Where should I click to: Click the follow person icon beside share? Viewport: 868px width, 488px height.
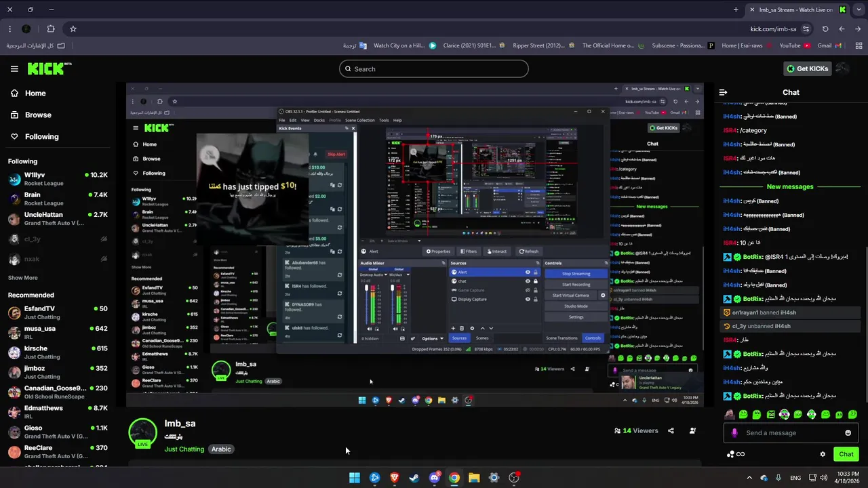click(692, 430)
